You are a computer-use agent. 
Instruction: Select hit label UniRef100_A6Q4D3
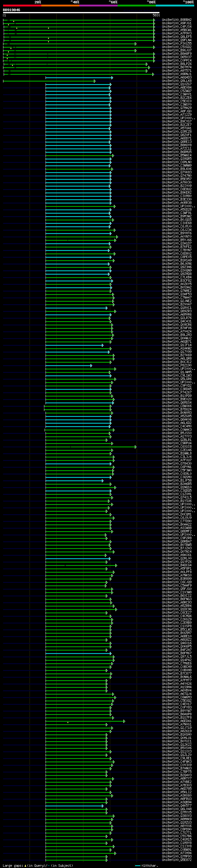tap(177, 78)
